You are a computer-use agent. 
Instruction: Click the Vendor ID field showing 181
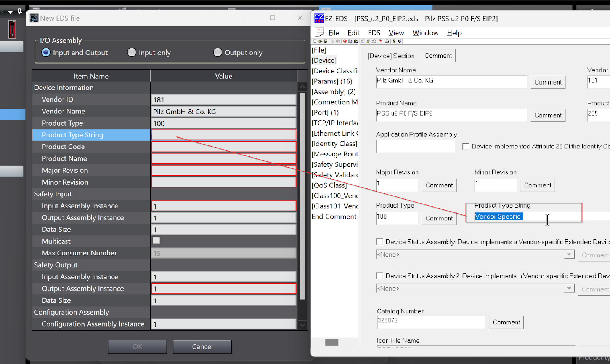224,99
